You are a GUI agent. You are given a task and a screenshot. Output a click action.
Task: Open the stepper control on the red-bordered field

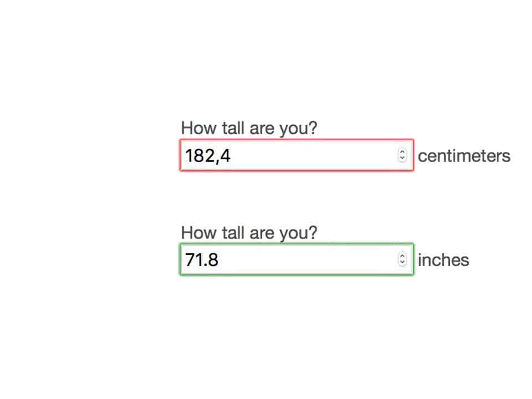coord(402,156)
